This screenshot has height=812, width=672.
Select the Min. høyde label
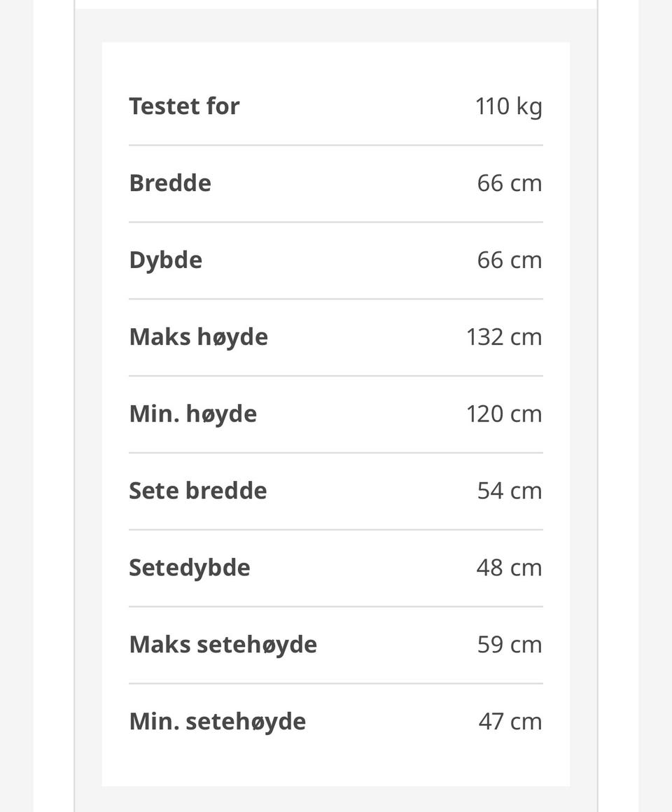click(x=192, y=414)
